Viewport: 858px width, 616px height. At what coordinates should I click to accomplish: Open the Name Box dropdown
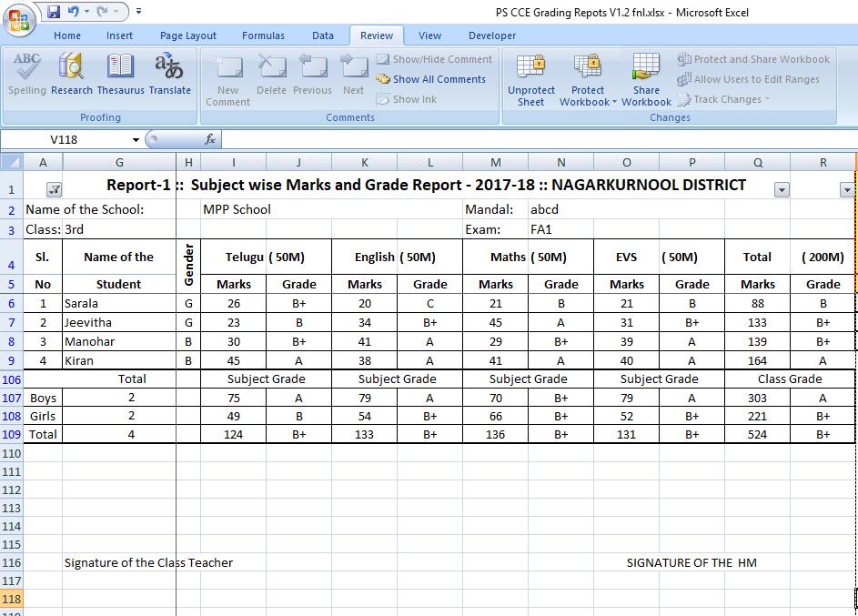click(137, 140)
